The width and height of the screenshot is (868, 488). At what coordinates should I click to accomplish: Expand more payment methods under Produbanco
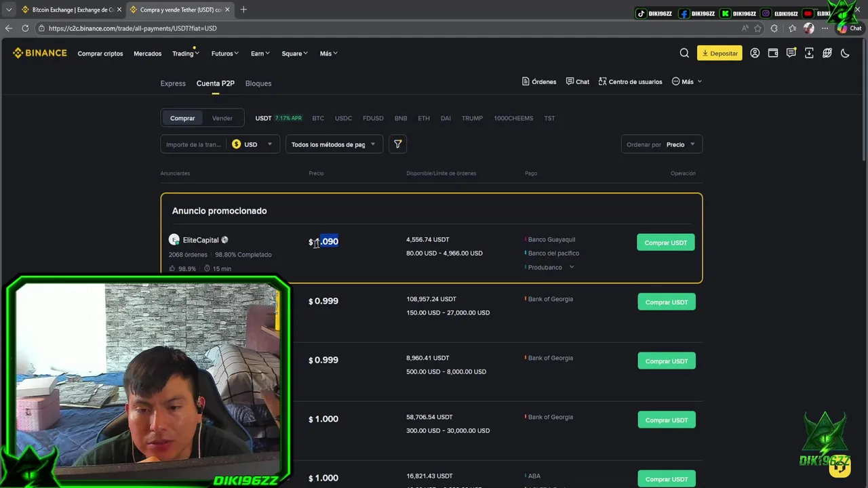(x=572, y=267)
